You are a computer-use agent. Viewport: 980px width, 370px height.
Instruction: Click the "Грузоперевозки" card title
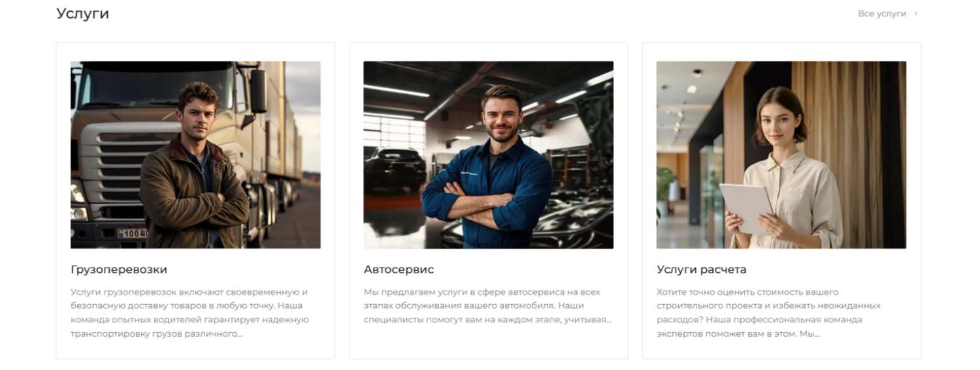coord(119,270)
